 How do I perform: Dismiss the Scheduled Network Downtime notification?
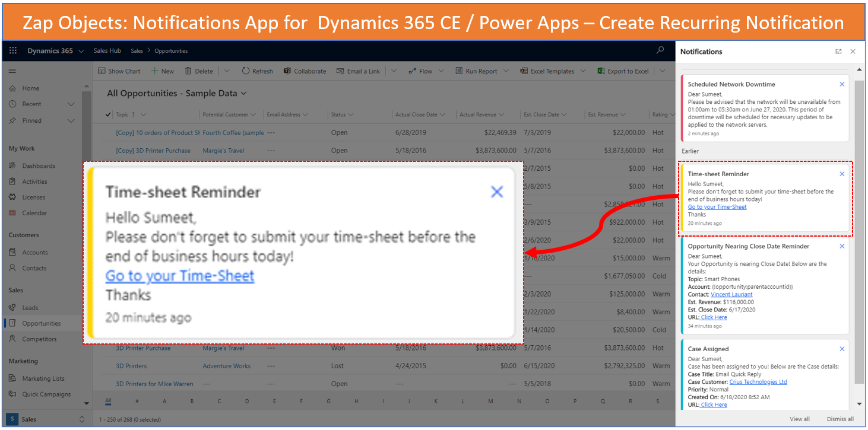[842, 84]
